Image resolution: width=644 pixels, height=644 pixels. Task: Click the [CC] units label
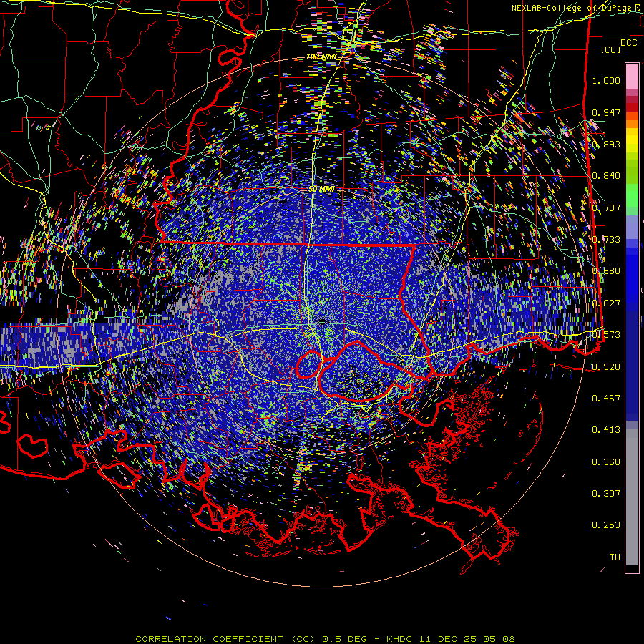pyautogui.click(x=611, y=49)
